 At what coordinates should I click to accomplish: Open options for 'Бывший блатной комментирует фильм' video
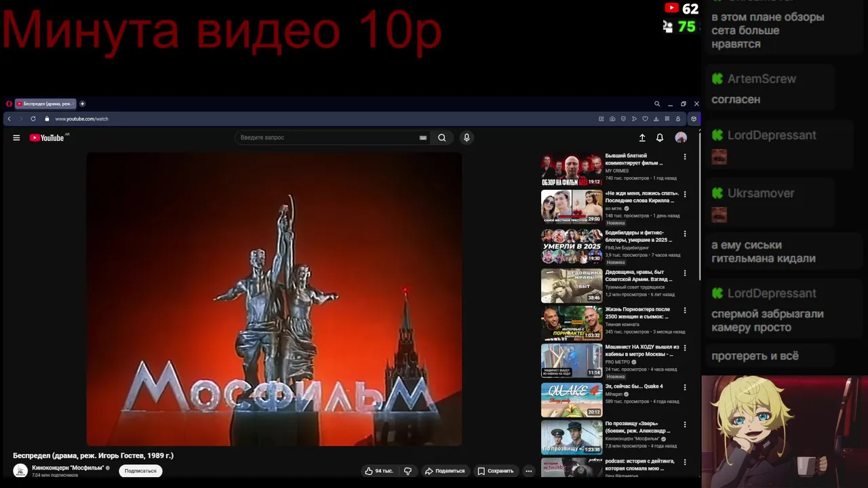click(685, 157)
